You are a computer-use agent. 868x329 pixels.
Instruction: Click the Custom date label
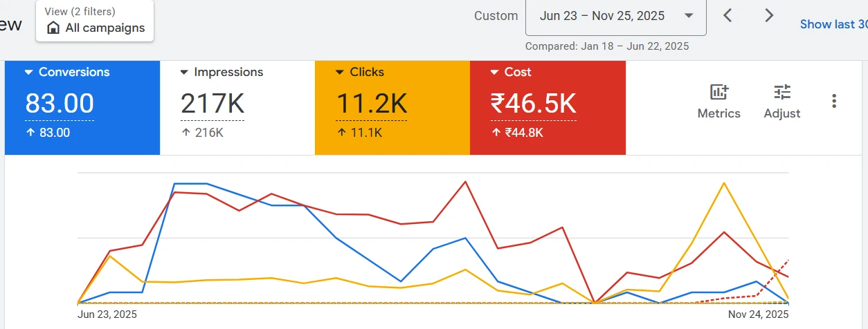click(x=496, y=16)
